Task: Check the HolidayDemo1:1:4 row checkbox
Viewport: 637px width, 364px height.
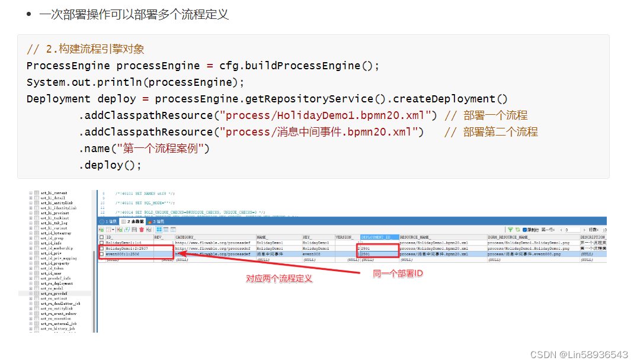Action: [x=101, y=243]
